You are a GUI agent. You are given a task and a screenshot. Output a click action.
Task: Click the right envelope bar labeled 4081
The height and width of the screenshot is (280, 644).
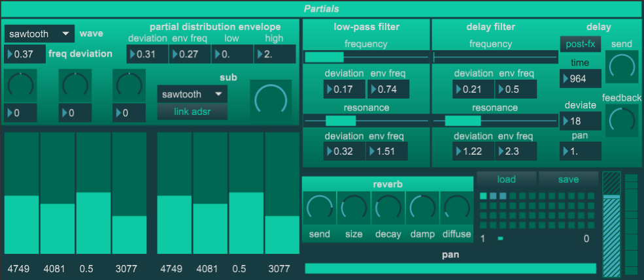pyautogui.click(x=211, y=193)
